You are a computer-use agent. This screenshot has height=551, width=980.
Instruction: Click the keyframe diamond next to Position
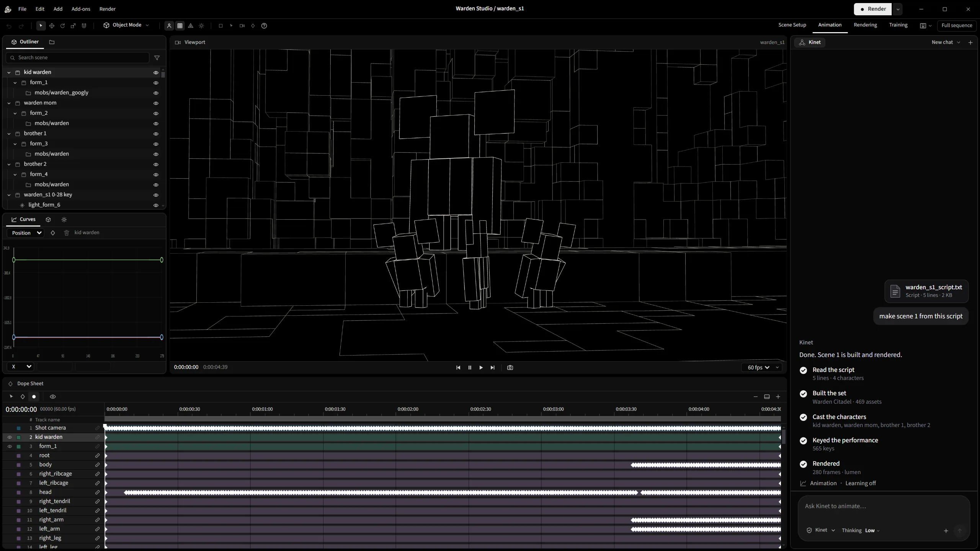tap(53, 233)
